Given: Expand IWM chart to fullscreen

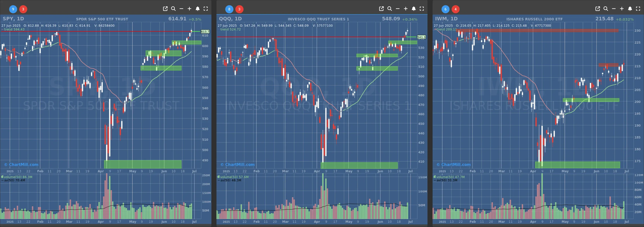Looking at the screenshot, I should tap(638, 9).
